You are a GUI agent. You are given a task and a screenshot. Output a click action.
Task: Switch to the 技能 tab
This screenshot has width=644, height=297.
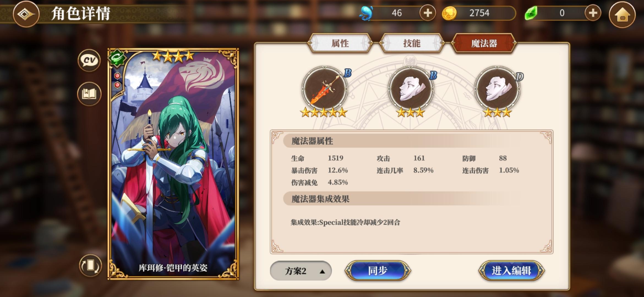coord(412,43)
